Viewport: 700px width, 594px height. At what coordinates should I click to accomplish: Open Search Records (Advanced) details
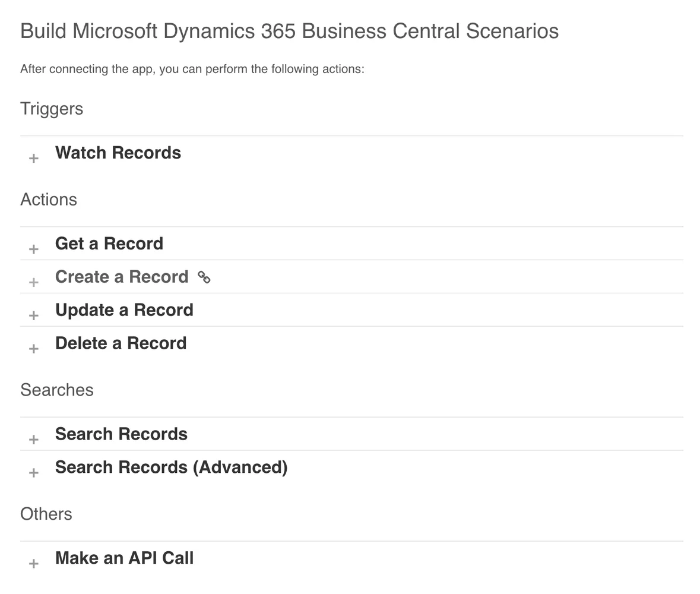[171, 467]
